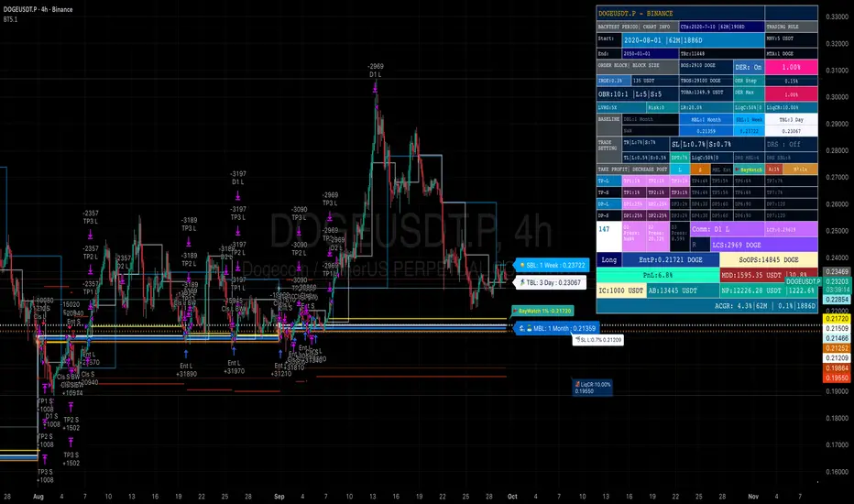Click the SoOPS:14845 DOGE cell

click(769, 260)
